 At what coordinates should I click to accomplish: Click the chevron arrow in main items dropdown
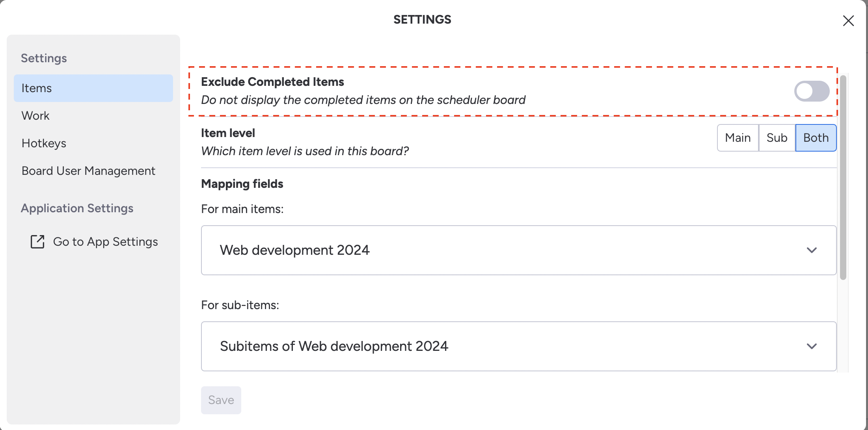point(812,250)
